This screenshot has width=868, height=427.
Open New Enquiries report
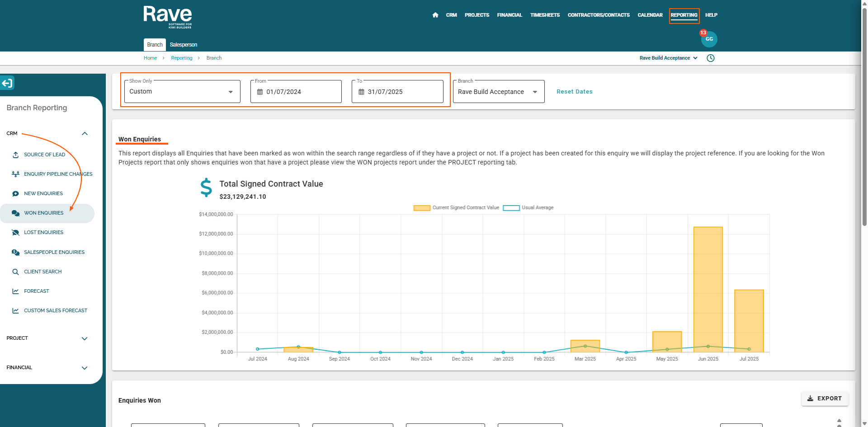click(x=43, y=193)
